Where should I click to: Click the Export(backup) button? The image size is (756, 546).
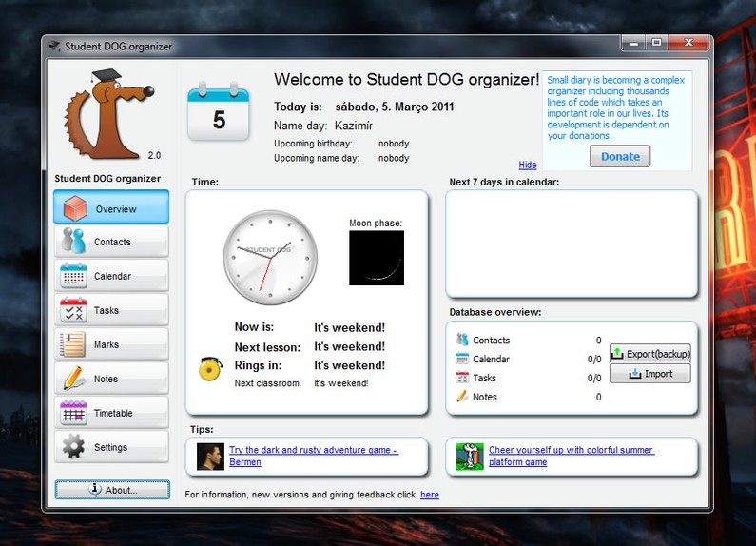coord(650,354)
